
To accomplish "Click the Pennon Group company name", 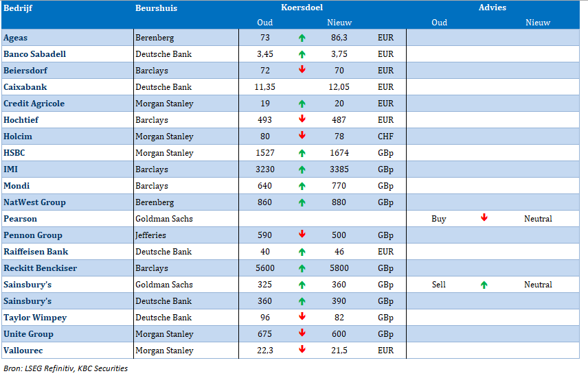I will [32, 235].
